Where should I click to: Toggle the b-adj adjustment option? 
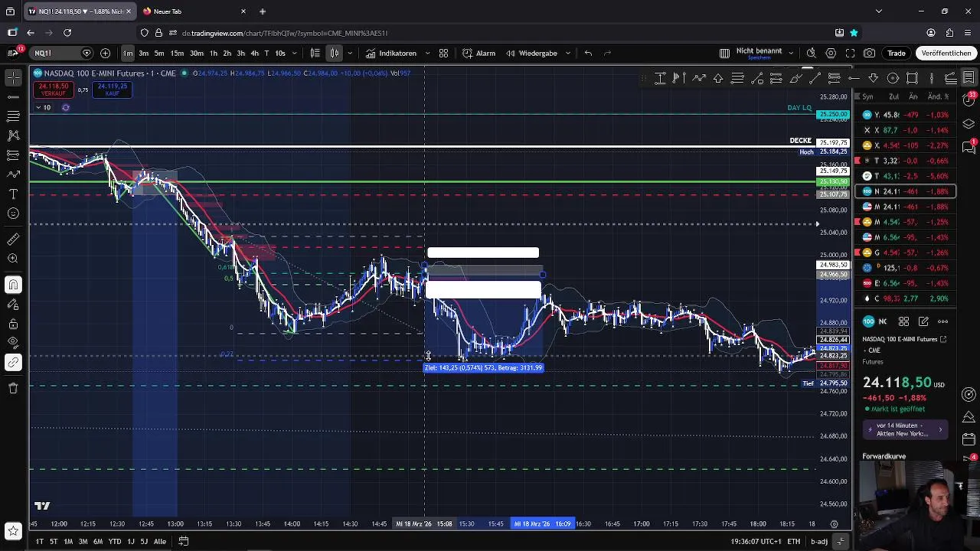click(x=819, y=541)
